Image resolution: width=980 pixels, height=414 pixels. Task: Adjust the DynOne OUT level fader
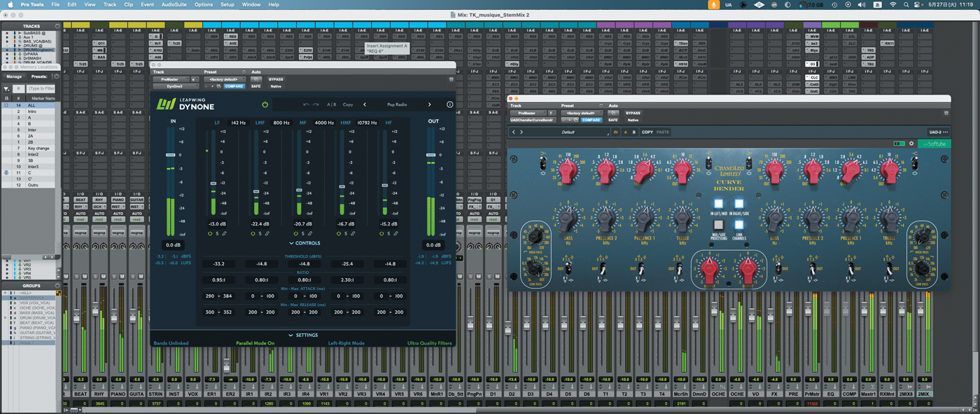430,155
